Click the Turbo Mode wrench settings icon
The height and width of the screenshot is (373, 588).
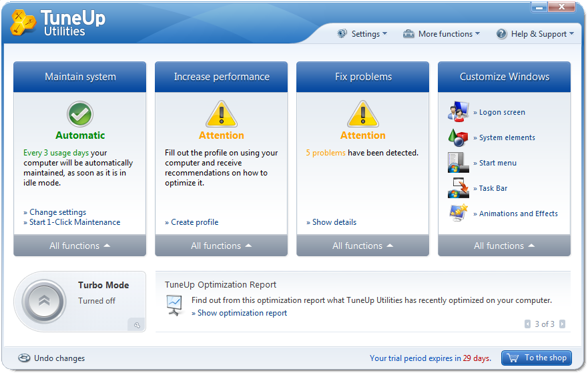[137, 325]
